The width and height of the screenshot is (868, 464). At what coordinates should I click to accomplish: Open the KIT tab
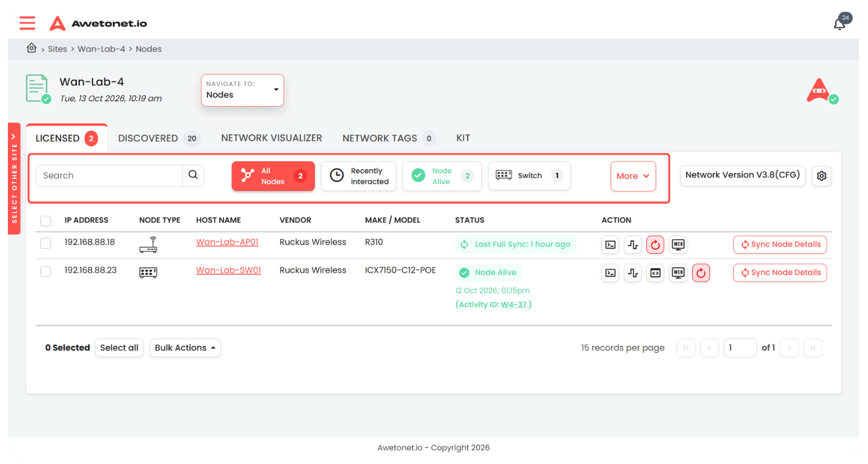[x=463, y=138]
